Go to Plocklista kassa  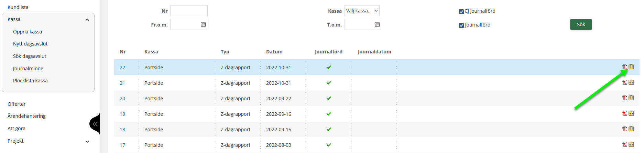[x=30, y=81]
